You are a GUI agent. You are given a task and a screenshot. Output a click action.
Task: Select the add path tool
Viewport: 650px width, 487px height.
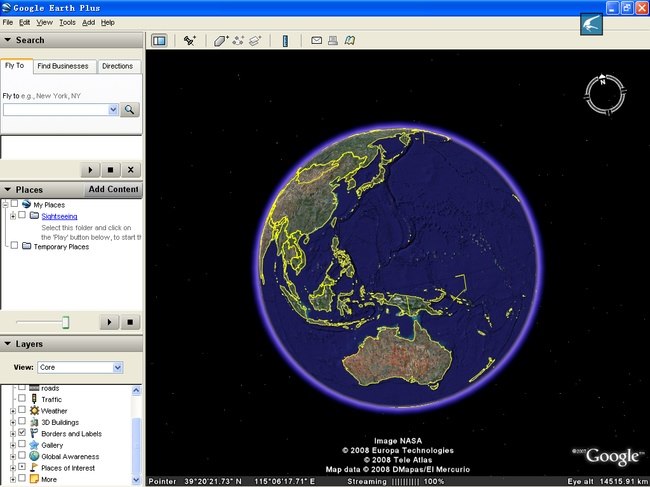click(238, 41)
